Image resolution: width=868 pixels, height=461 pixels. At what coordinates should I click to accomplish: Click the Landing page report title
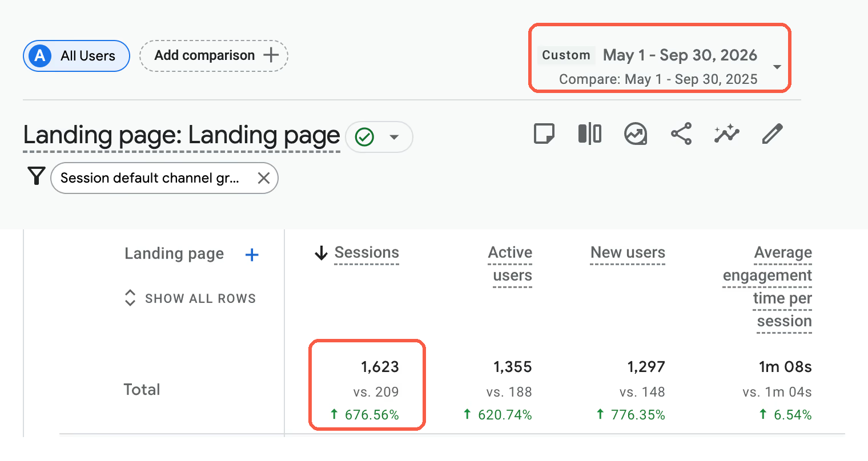tap(182, 136)
